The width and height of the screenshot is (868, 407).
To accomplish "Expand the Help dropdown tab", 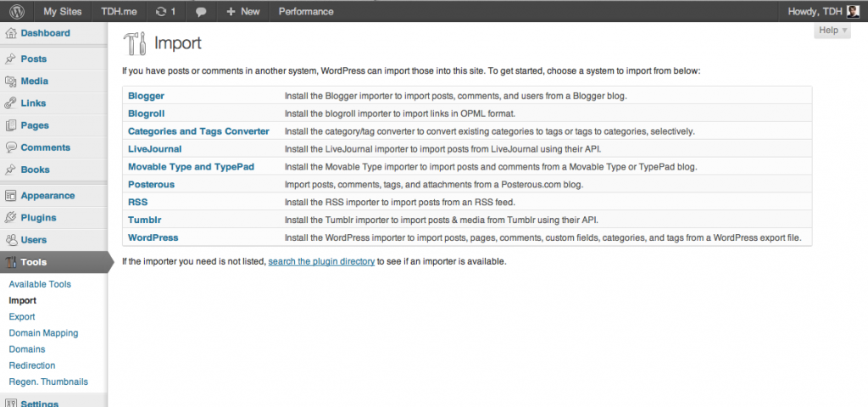I will (832, 31).
